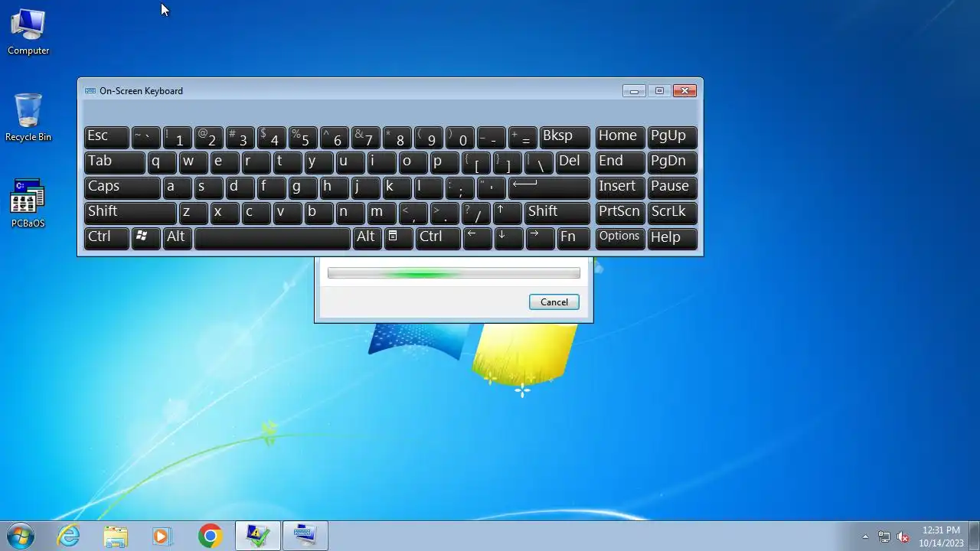The height and width of the screenshot is (551, 980).
Task: Open Windows Media Player from the taskbar
Action: tap(162, 536)
